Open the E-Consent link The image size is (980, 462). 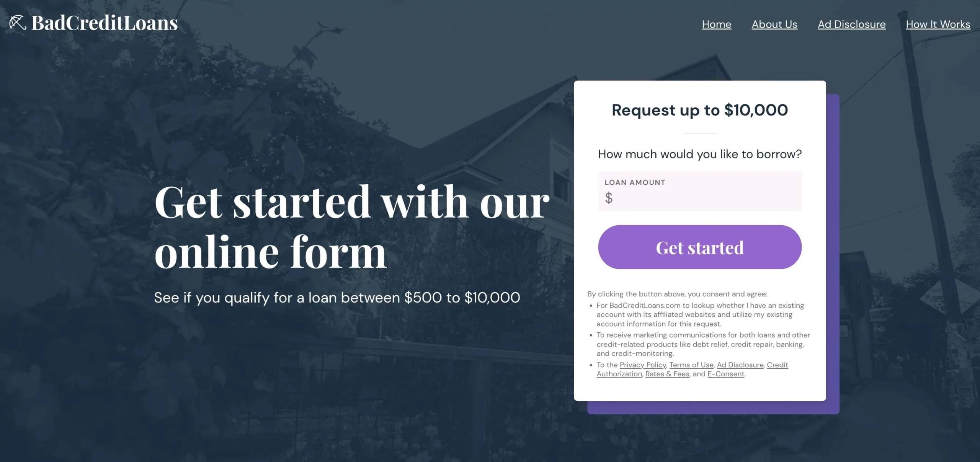click(726, 374)
